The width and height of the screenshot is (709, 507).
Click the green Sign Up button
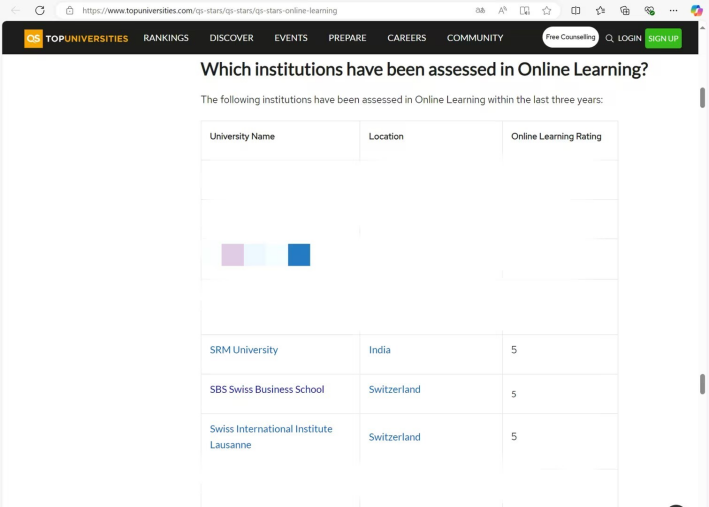point(663,38)
